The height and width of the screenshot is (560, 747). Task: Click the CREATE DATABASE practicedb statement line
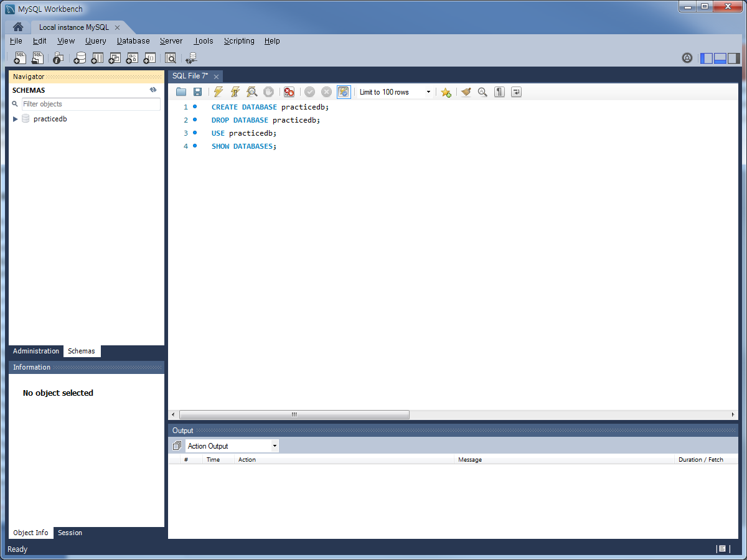pyautogui.click(x=270, y=107)
